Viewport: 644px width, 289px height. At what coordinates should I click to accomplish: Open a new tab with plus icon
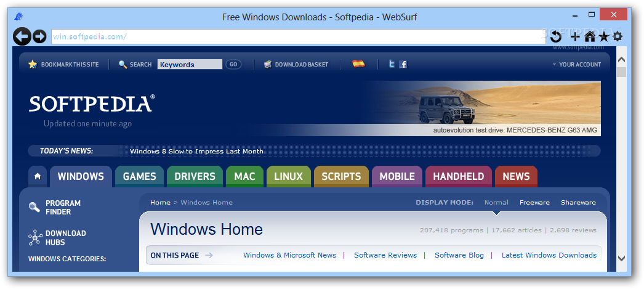pos(576,37)
